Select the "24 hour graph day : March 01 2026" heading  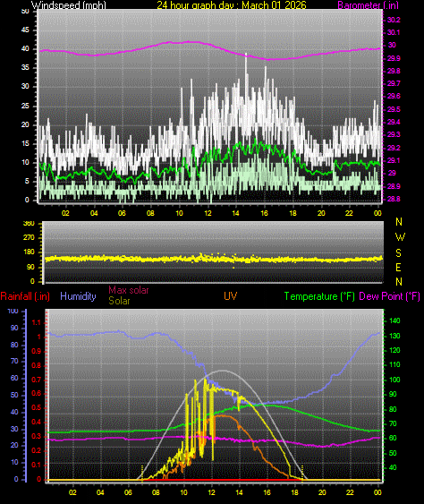tap(232, 5)
